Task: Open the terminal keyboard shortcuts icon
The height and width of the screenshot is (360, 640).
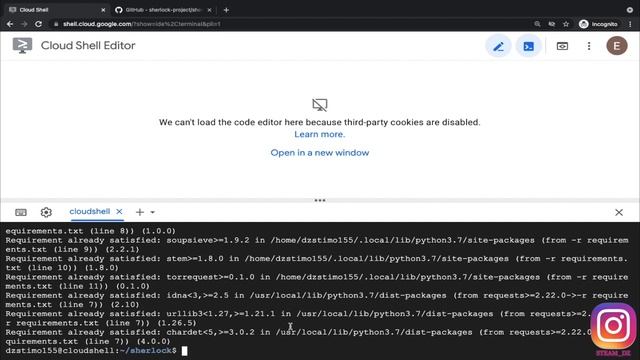Action: click(x=21, y=212)
